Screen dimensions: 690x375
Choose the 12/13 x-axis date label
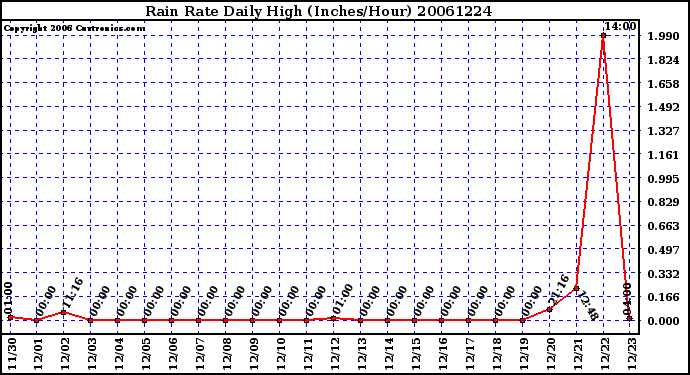pos(362,354)
